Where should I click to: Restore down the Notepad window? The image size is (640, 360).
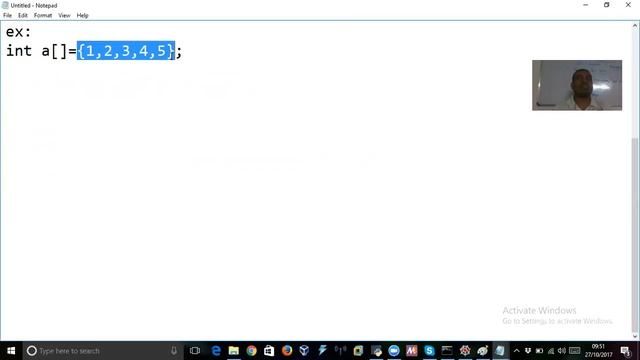[607, 5]
